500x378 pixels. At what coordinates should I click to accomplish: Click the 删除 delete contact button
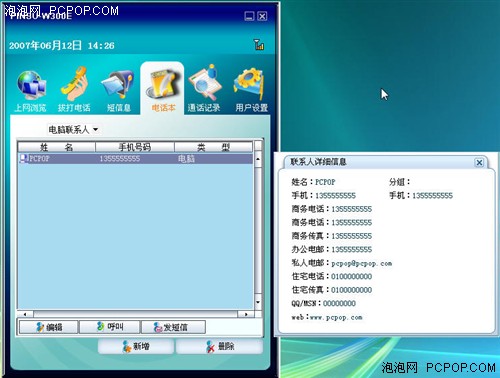219,347
